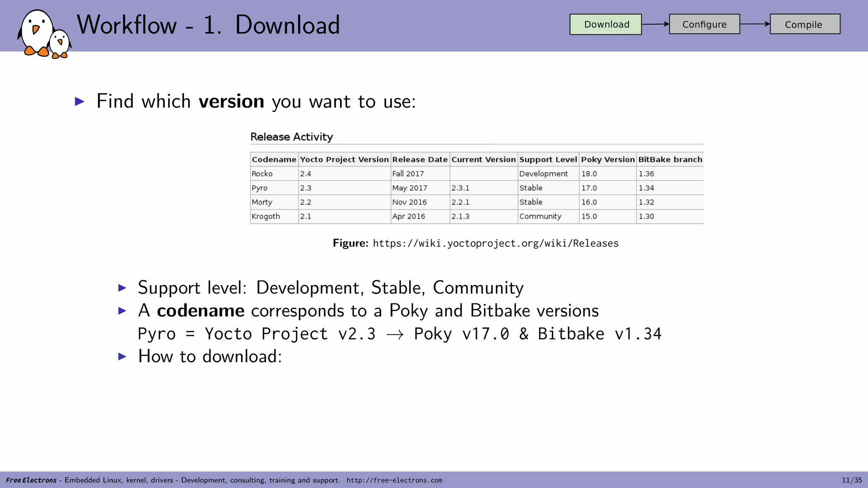Click the 2.3.1 current version cell
The height and width of the screenshot is (488, 868).
(484, 188)
